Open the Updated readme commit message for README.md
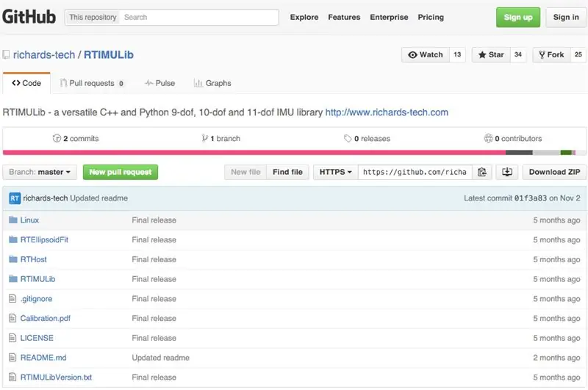The image size is (588, 390). click(x=160, y=358)
